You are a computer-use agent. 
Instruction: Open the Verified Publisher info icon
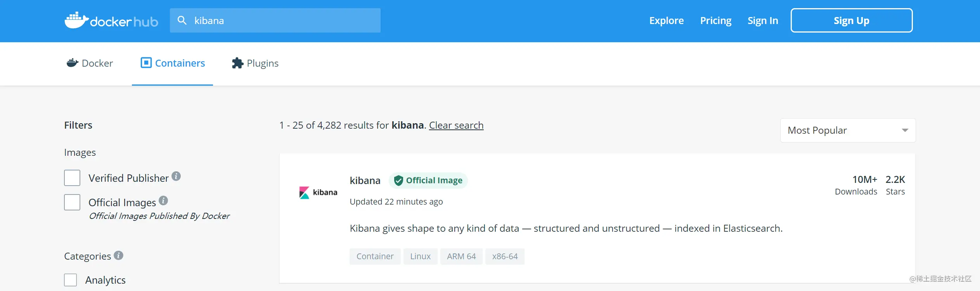(x=176, y=176)
